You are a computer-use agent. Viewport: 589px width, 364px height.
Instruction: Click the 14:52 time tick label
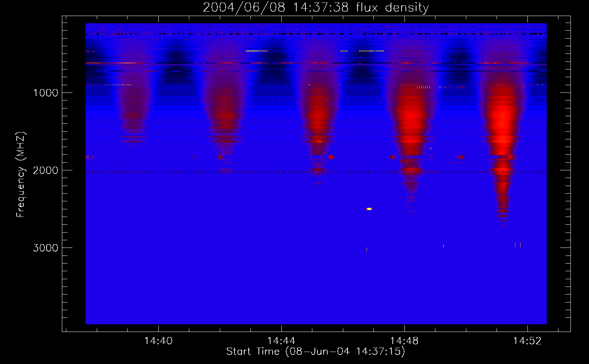tap(527, 341)
